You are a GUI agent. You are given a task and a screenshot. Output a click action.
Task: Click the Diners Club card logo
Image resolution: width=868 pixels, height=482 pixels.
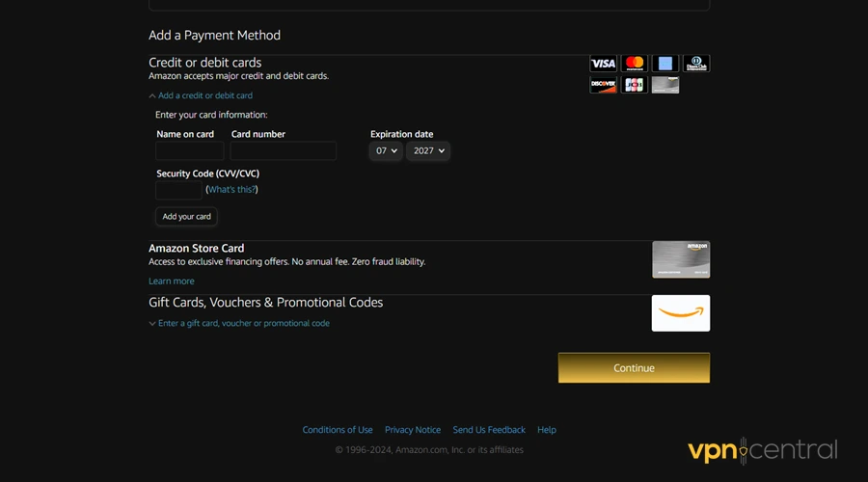[x=695, y=64]
